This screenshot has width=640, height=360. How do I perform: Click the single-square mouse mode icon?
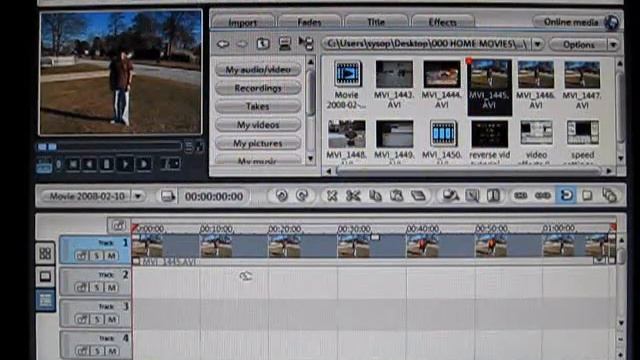click(587, 196)
